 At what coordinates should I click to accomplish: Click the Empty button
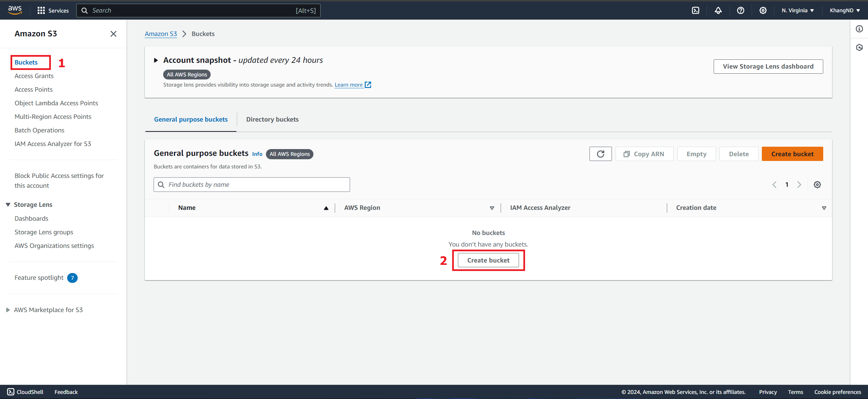coord(696,154)
